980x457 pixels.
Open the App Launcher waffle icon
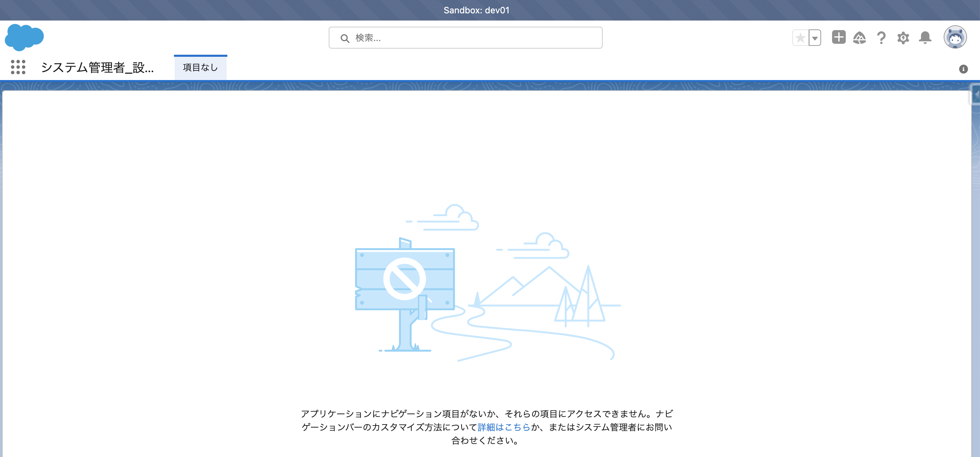[18, 67]
